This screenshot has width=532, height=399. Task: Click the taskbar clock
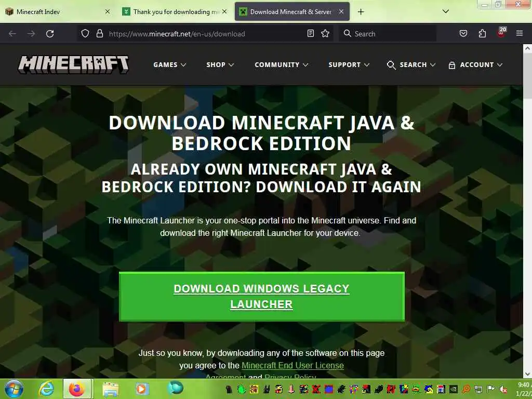point(524,389)
